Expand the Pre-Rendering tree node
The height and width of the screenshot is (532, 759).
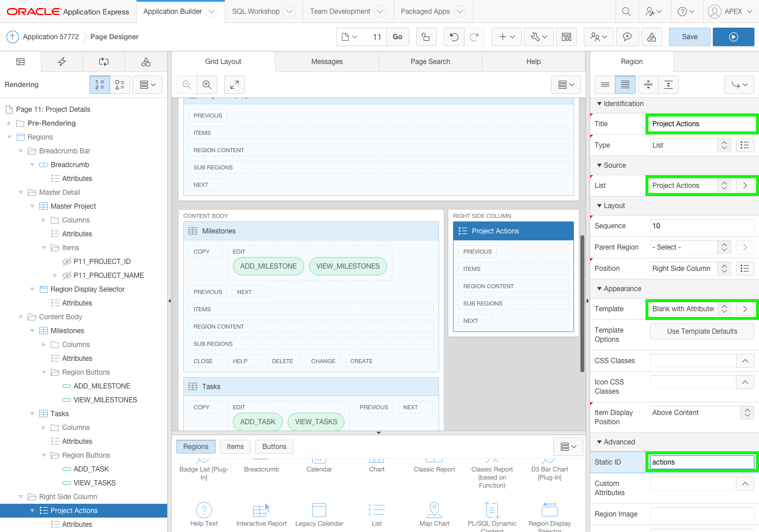(9, 123)
